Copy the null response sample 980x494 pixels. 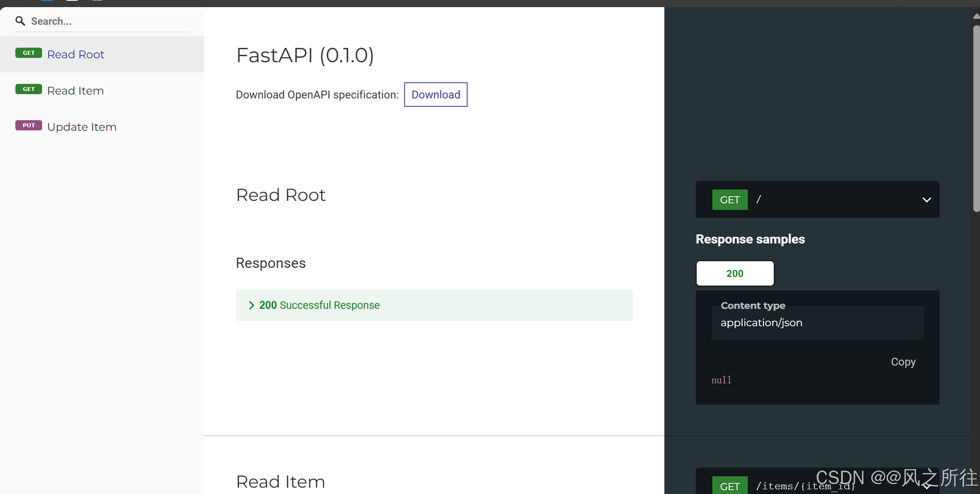(903, 362)
